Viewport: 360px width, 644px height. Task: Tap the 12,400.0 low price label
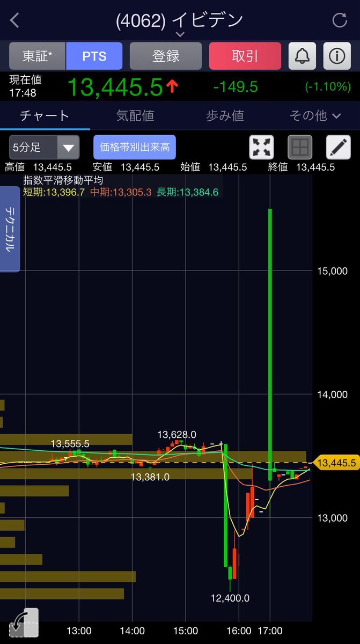pyautogui.click(x=230, y=598)
